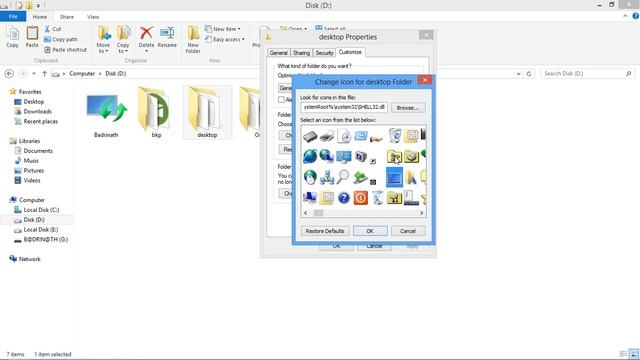
Task: Select the bkp folder
Action: [x=156, y=113]
